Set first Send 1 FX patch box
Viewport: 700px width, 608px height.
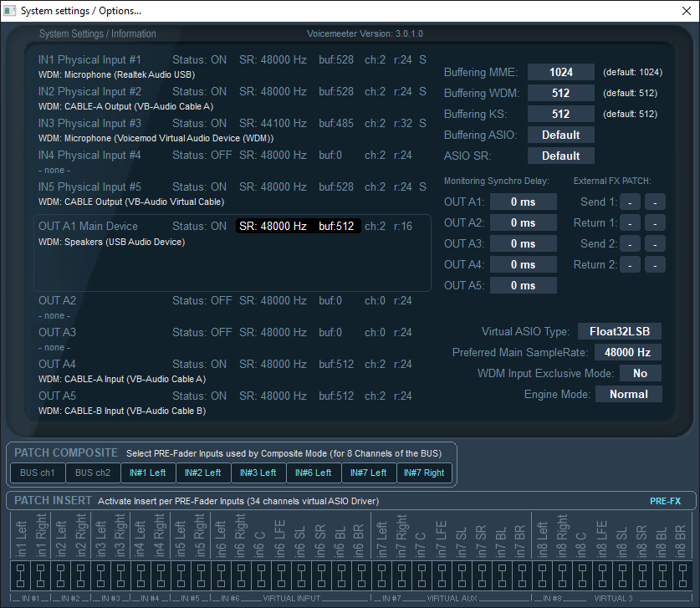(x=630, y=202)
